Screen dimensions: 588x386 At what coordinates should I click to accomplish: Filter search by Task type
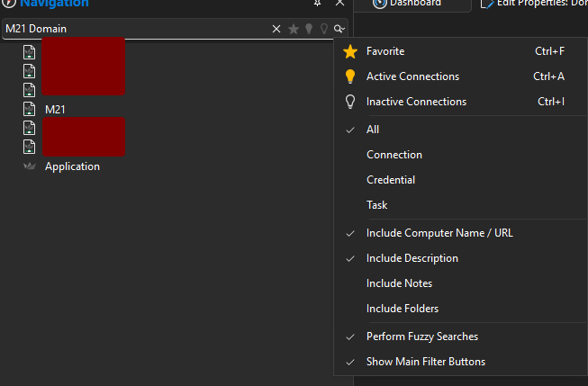coord(376,205)
